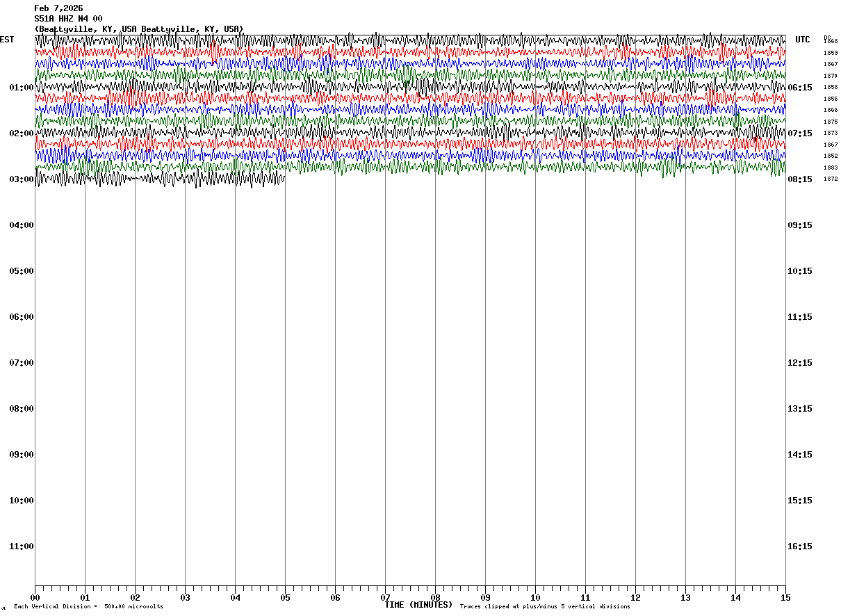Pick the DC offset value 1859
841x616 pixels.
coord(831,53)
